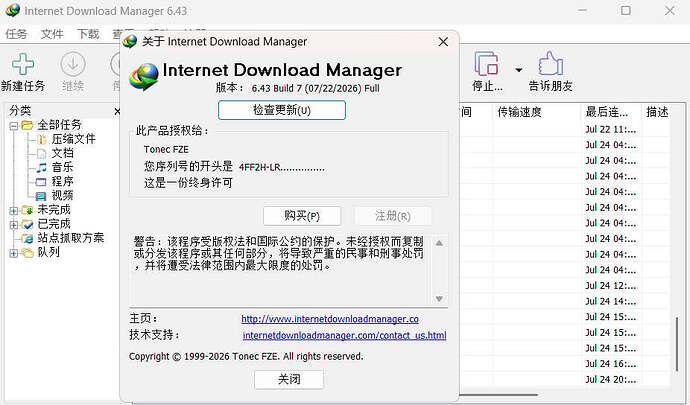Select the Music (音乐) category
Screen dimensions: 690x405
tap(62, 167)
